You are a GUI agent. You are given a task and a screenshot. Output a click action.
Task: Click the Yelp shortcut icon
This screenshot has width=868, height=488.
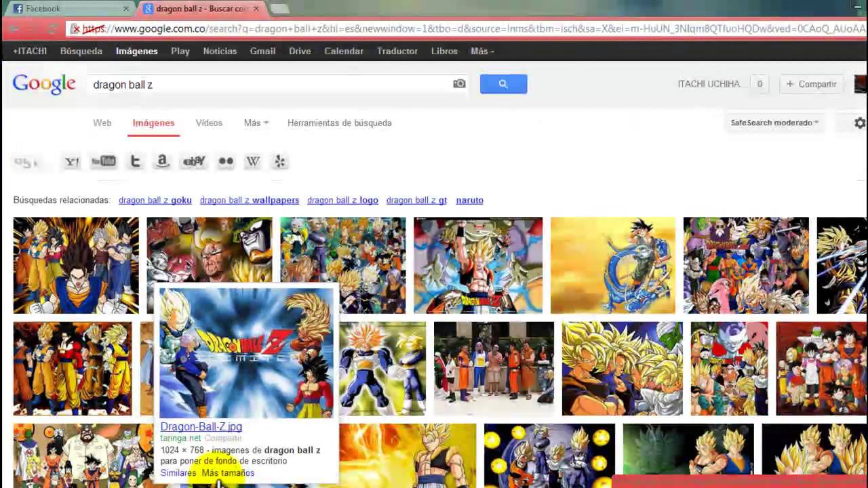(x=280, y=161)
